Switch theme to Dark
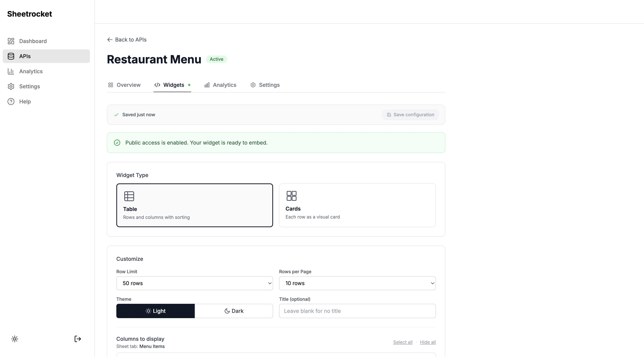Screen dimensions: 644x357 coord(234,311)
